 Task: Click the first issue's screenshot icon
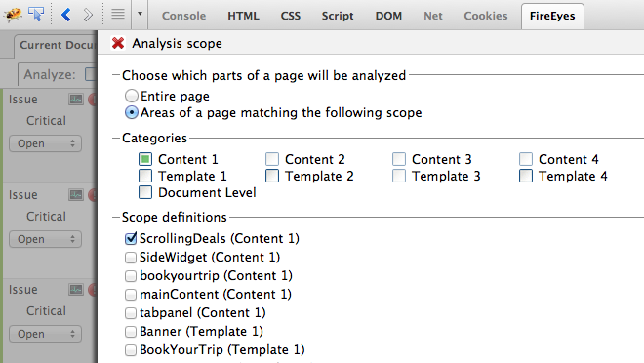(x=76, y=99)
